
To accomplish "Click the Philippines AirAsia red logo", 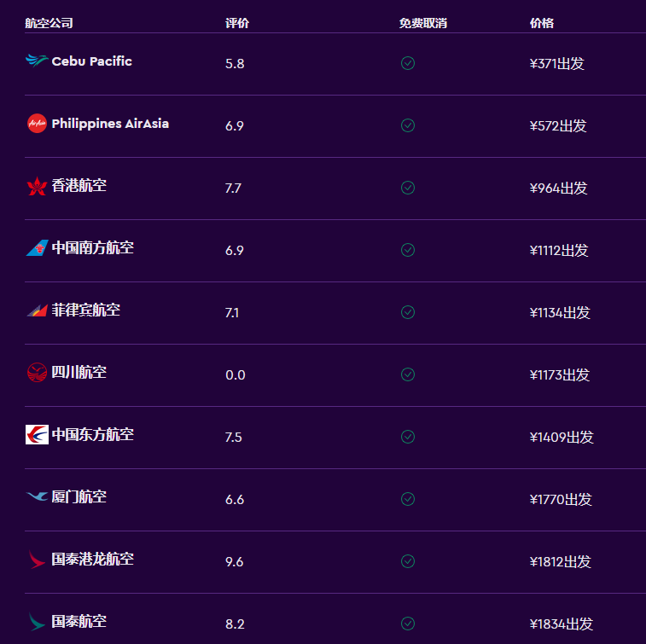I will (x=37, y=124).
